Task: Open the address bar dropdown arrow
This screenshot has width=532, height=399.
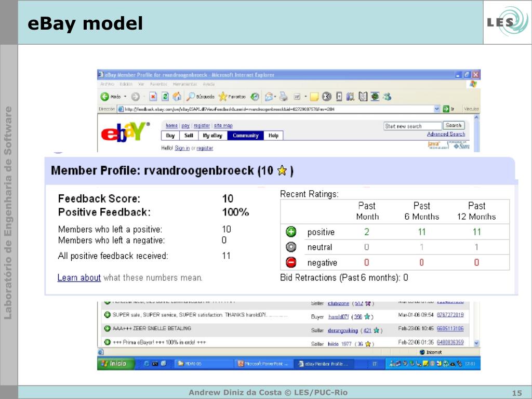Action: (436, 109)
